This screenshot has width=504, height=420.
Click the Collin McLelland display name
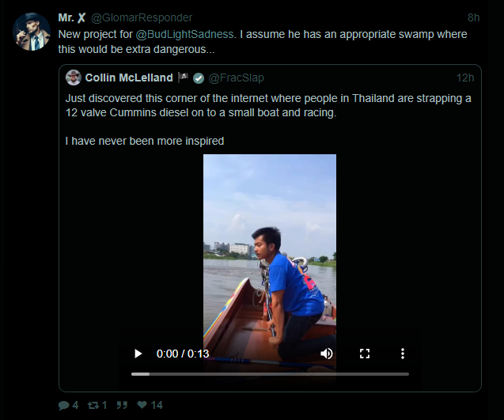click(x=131, y=78)
